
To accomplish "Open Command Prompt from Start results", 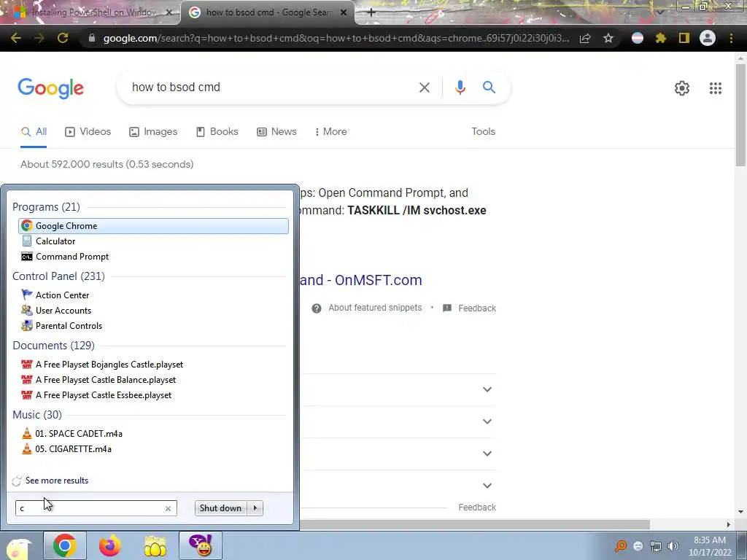I will [153, 257].
